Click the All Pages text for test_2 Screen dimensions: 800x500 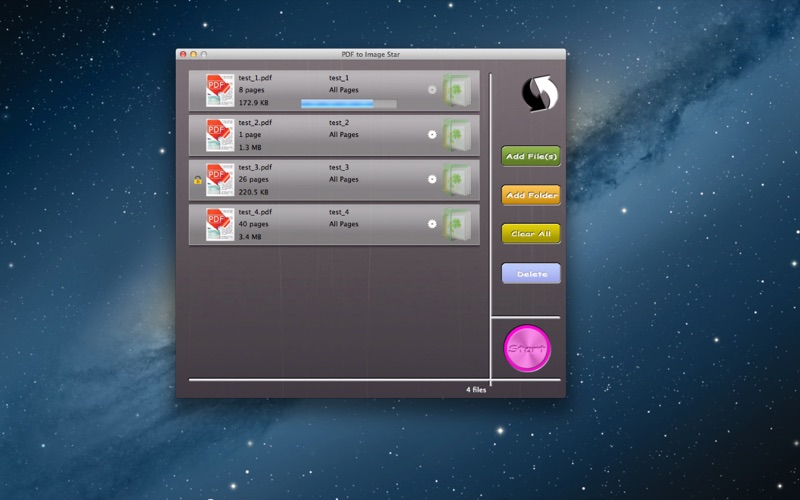[x=344, y=135]
